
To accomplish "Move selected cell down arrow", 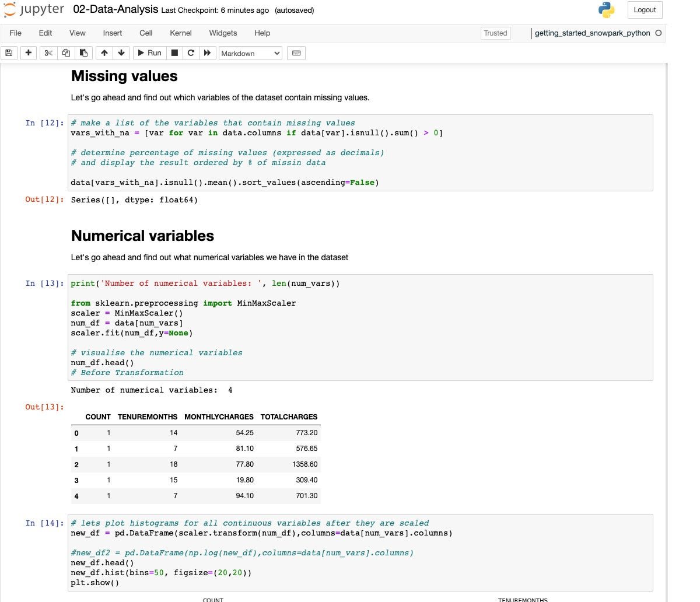I will coord(121,53).
